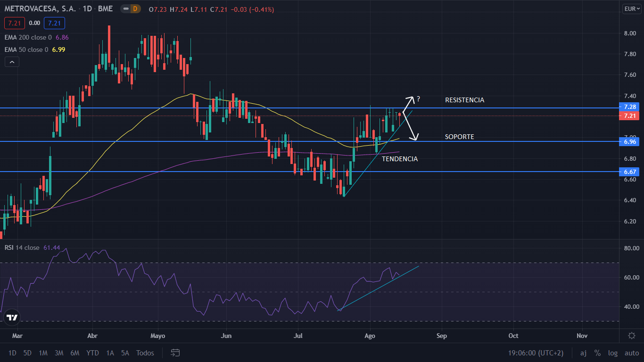Select the 3M time range
Viewport: 644px width, 362px height.
point(59,353)
